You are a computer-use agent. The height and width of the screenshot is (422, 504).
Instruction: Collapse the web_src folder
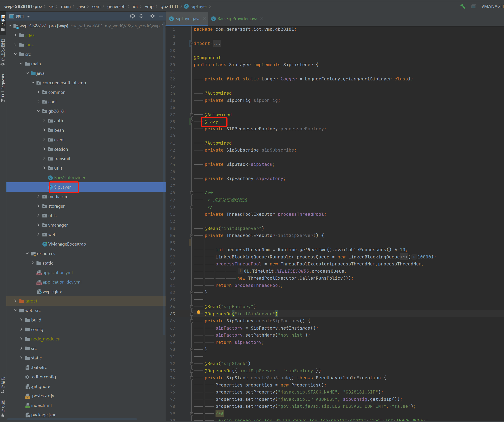[x=16, y=310]
